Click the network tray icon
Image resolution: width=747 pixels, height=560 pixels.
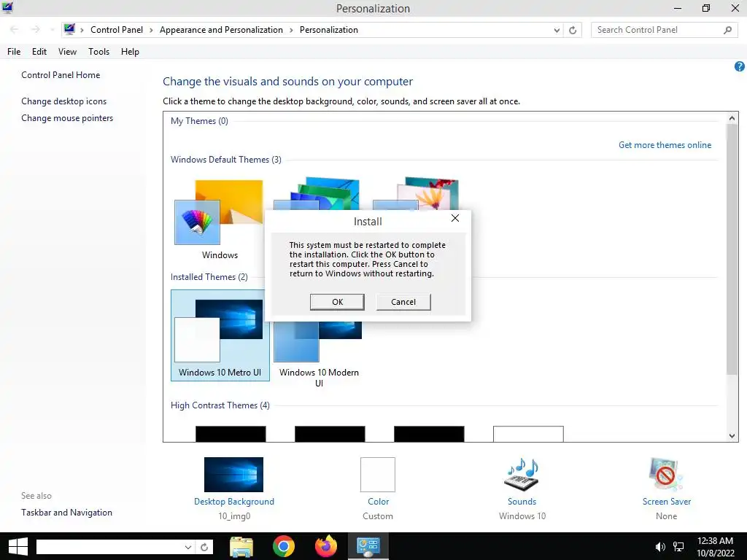coord(678,547)
